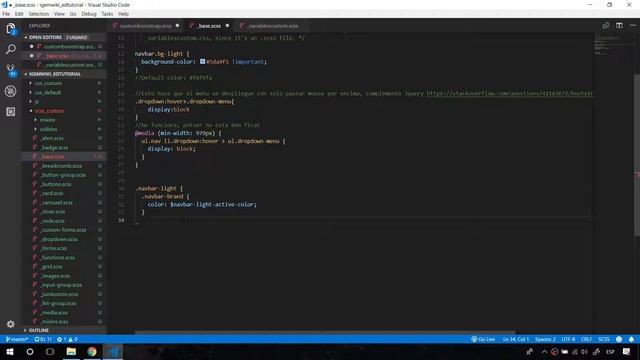Screen dimensions: 640x360
Task: Open the notifications bell in status bar
Action: click(631, 339)
